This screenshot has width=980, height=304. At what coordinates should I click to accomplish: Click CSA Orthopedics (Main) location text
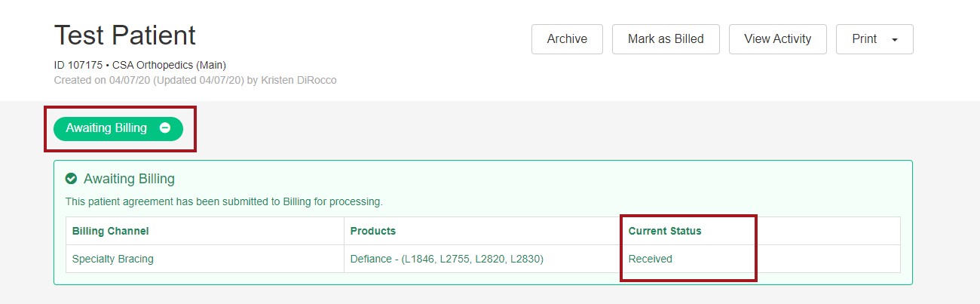click(169, 65)
